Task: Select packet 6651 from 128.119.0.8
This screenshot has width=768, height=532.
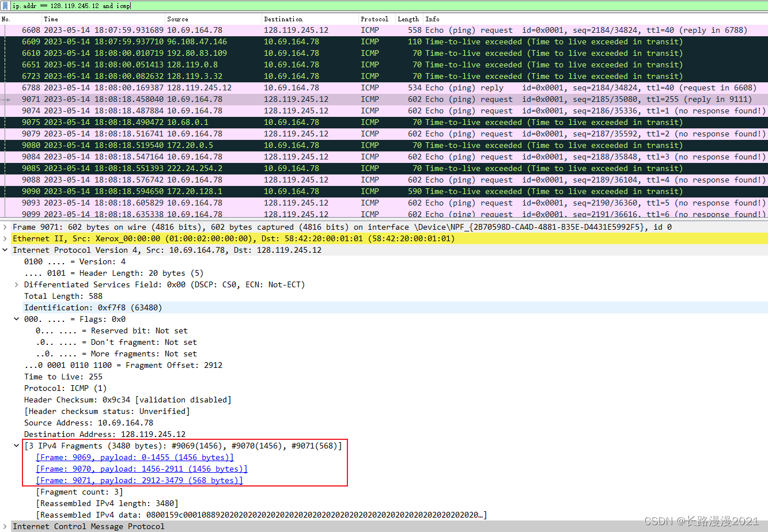Action: (384, 64)
